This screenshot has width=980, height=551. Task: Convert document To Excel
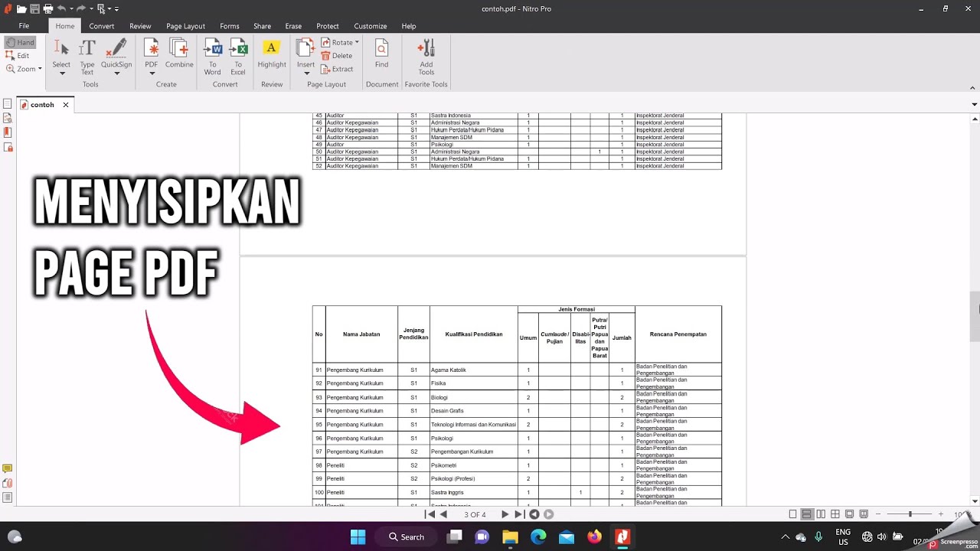click(238, 57)
